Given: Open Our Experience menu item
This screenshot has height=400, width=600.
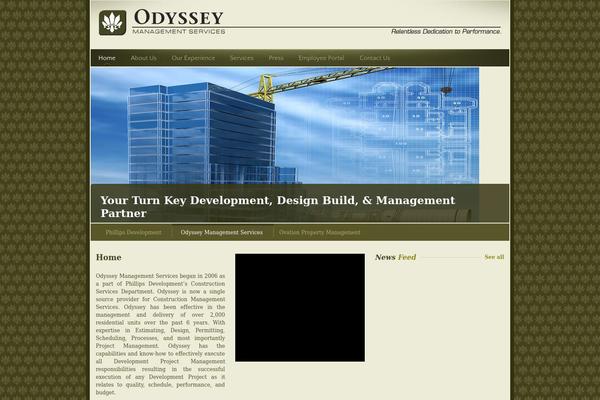Looking at the screenshot, I should pos(193,58).
